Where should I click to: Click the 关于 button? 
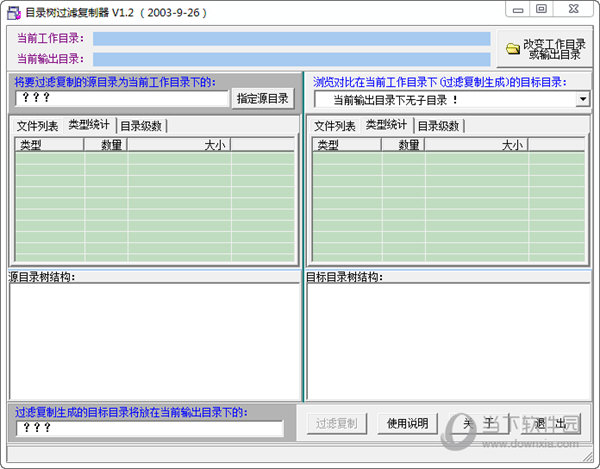click(478, 423)
